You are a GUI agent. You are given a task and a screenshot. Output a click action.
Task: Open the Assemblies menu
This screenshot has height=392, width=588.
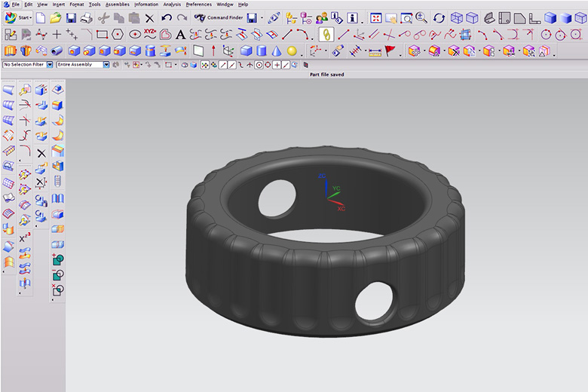coord(117,5)
